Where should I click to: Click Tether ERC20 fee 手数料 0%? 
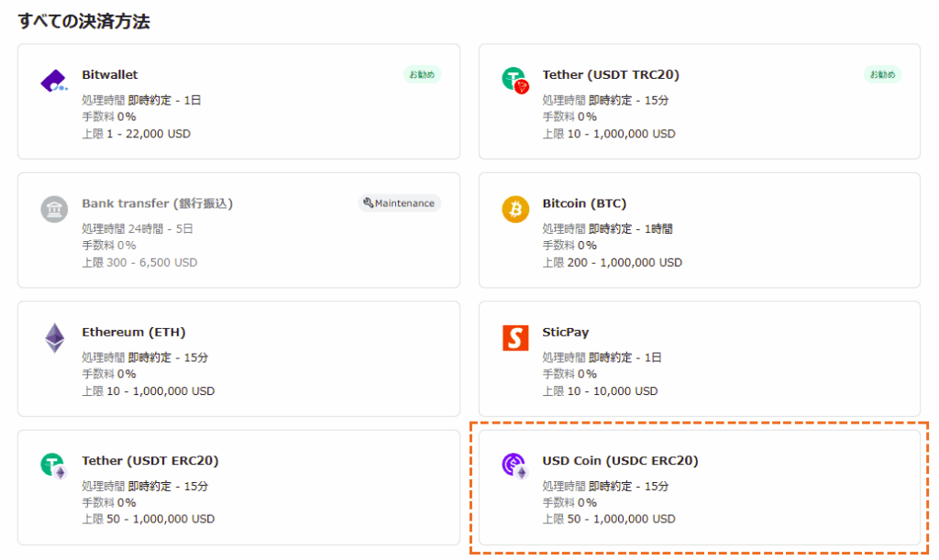pyautogui.click(x=109, y=502)
